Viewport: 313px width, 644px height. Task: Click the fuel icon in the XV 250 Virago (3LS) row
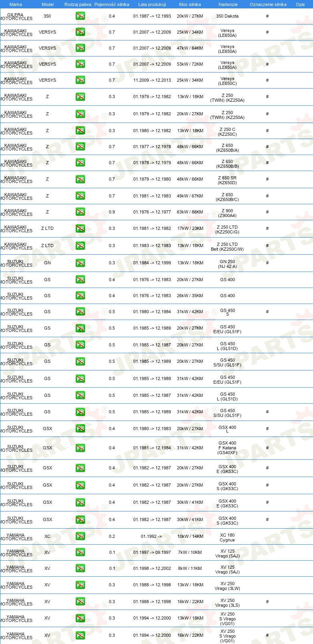tap(80, 602)
